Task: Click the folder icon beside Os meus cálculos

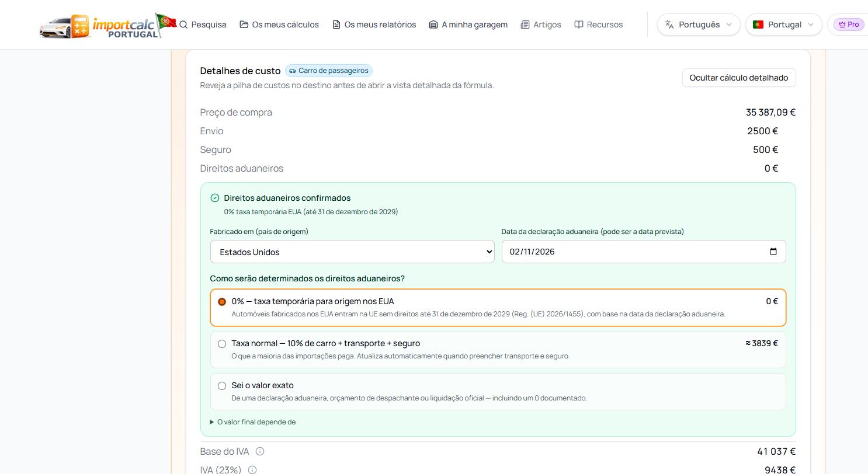Action: pos(244,25)
